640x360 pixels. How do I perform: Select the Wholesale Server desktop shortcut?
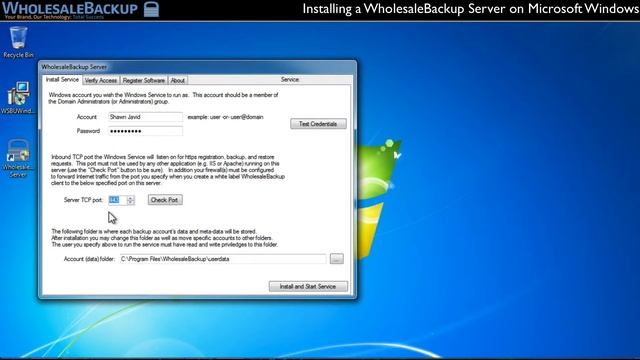click(x=18, y=158)
